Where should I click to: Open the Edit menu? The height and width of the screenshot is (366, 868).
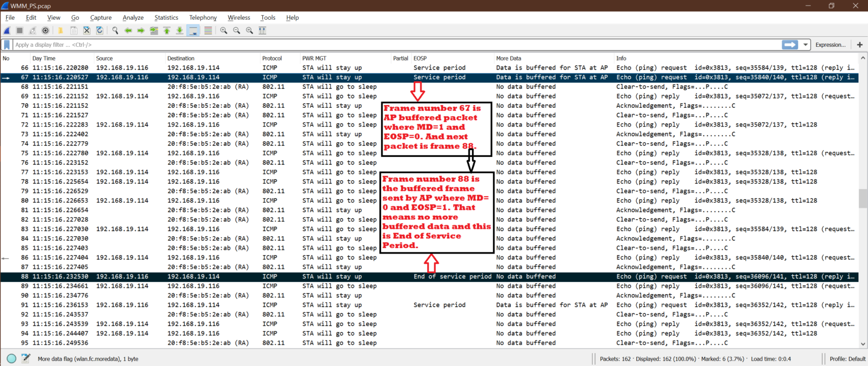point(31,18)
